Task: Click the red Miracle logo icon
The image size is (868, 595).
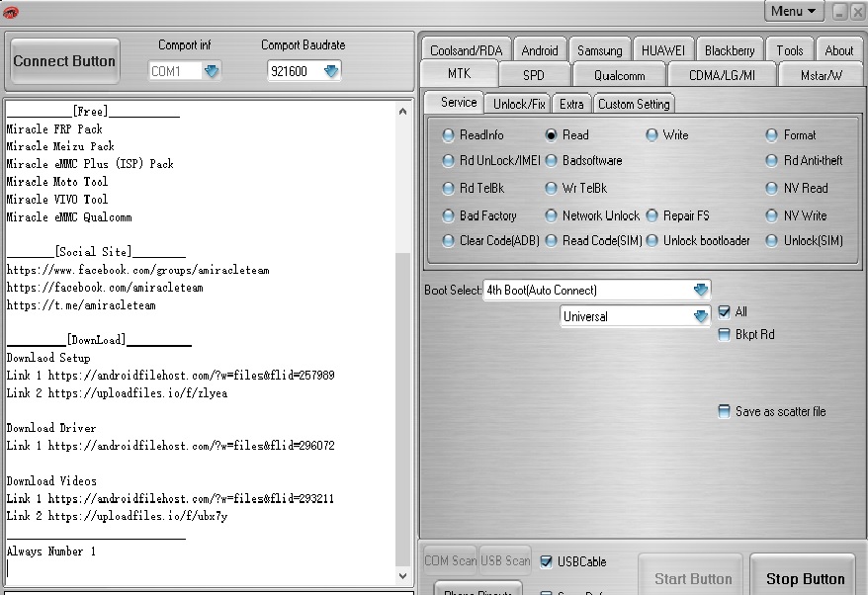Action: pyautogui.click(x=10, y=11)
